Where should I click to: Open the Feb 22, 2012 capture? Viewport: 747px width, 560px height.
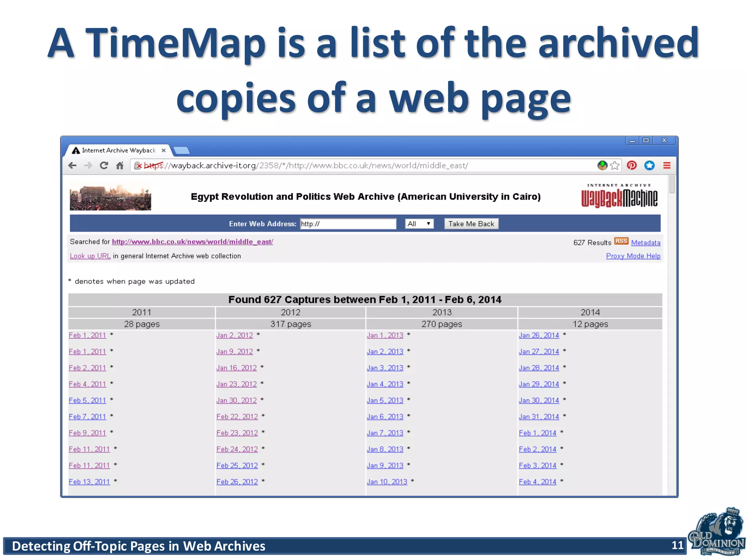click(x=237, y=416)
